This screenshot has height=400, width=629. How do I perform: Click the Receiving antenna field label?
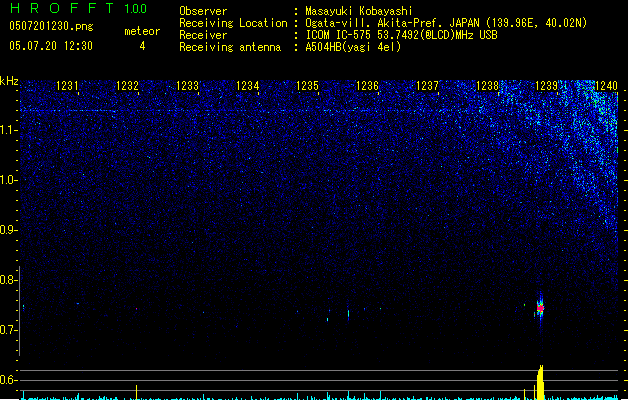tap(230, 47)
